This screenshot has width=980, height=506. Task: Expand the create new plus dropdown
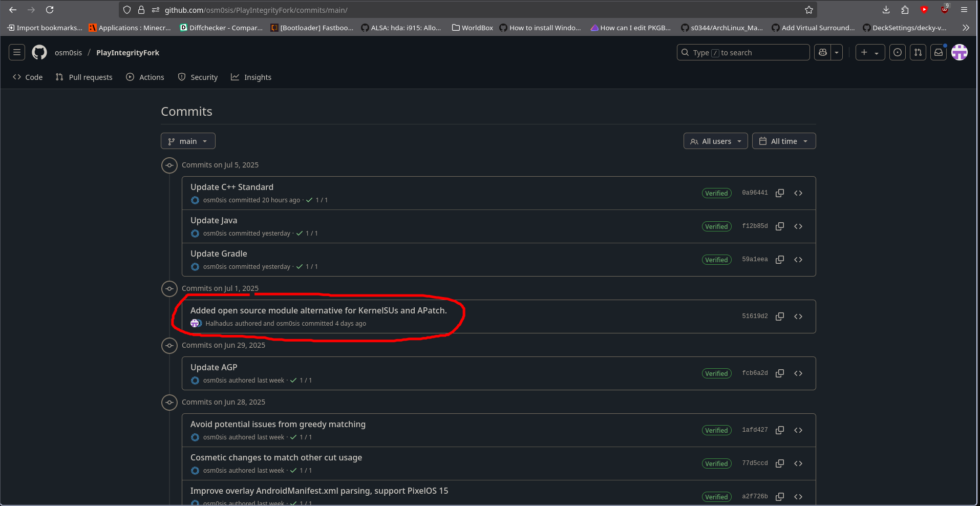[870, 52]
